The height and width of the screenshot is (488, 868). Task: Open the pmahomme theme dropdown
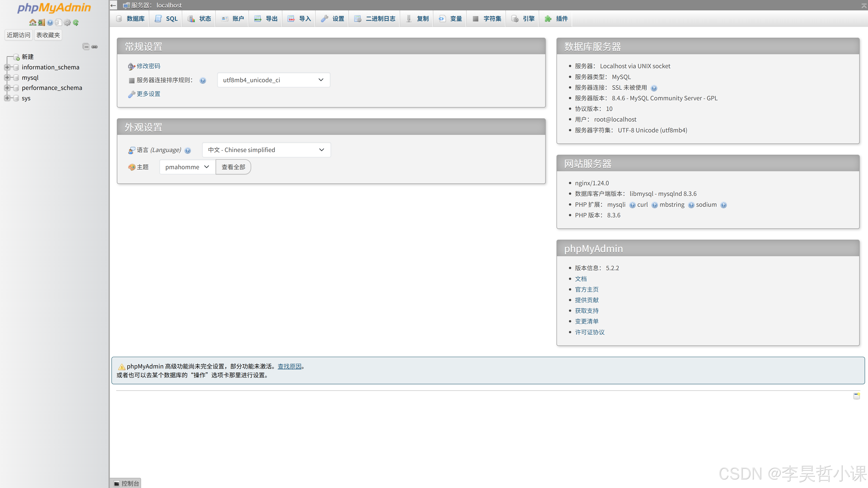coord(187,167)
